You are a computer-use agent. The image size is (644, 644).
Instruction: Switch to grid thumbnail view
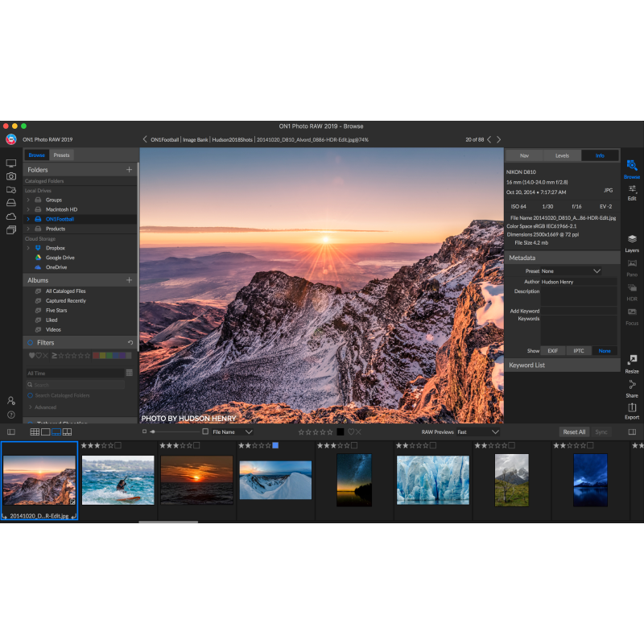coord(35,432)
